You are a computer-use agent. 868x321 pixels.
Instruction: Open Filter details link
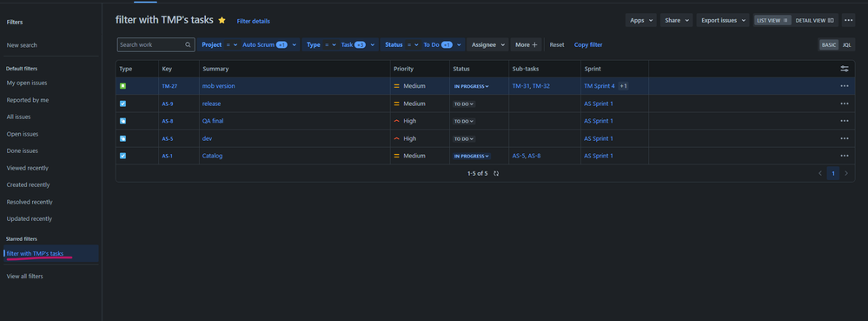(254, 21)
